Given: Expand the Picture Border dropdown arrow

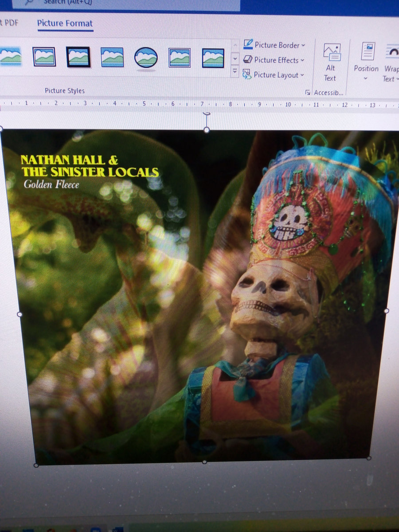Looking at the screenshot, I should coord(303,45).
